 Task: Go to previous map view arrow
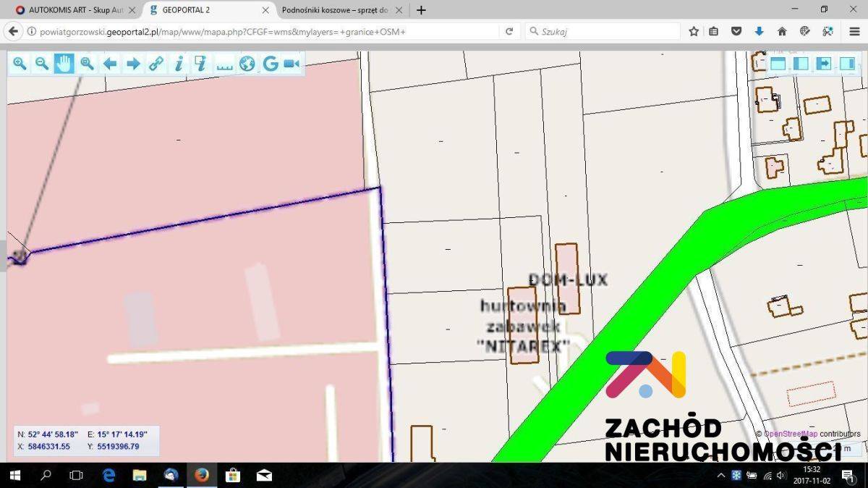click(110, 64)
